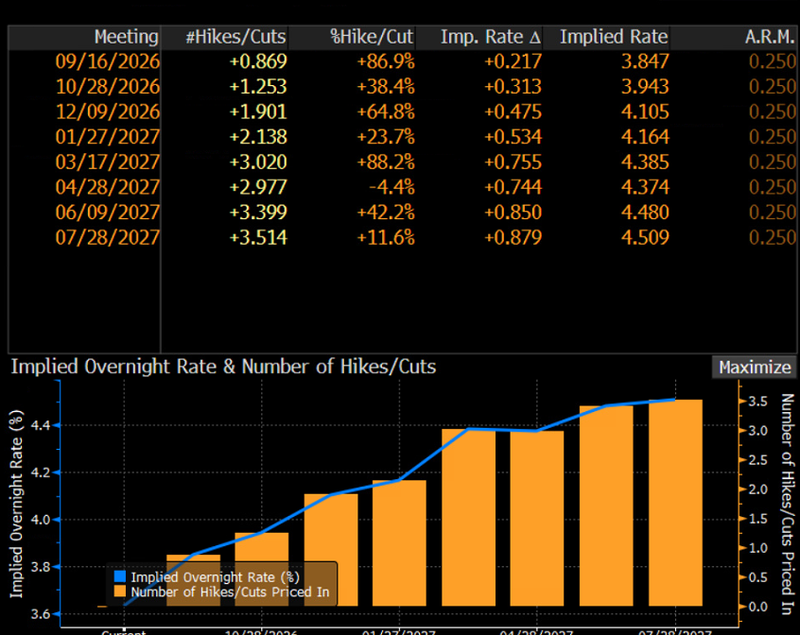Click the +42.2% hike probability cell
The height and width of the screenshot is (635, 800).
pyautogui.click(x=386, y=212)
